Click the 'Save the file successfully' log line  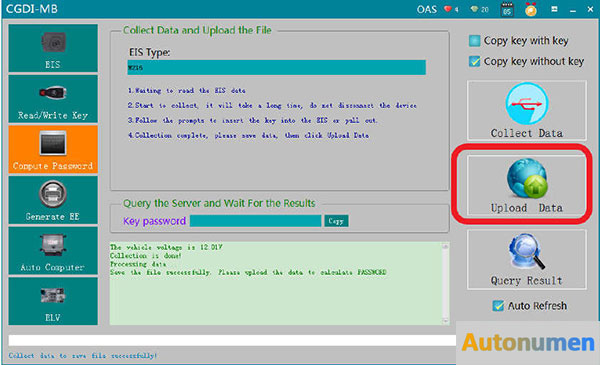click(x=248, y=272)
